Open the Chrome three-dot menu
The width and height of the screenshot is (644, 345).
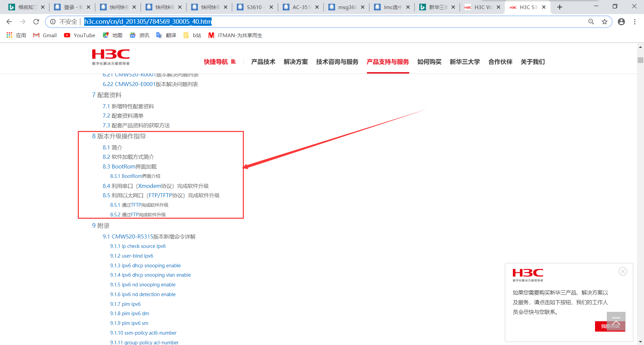tap(635, 22)
